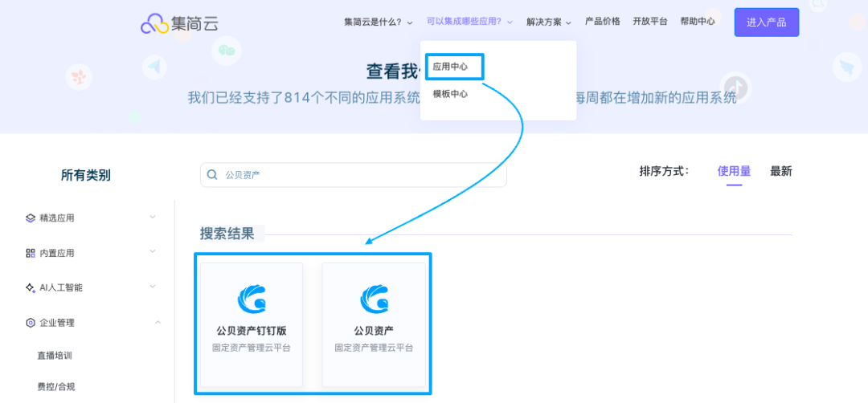868x403 pixels.
Task: Click the search field containing 公贝资产
Action: click(x=353, y=175)
